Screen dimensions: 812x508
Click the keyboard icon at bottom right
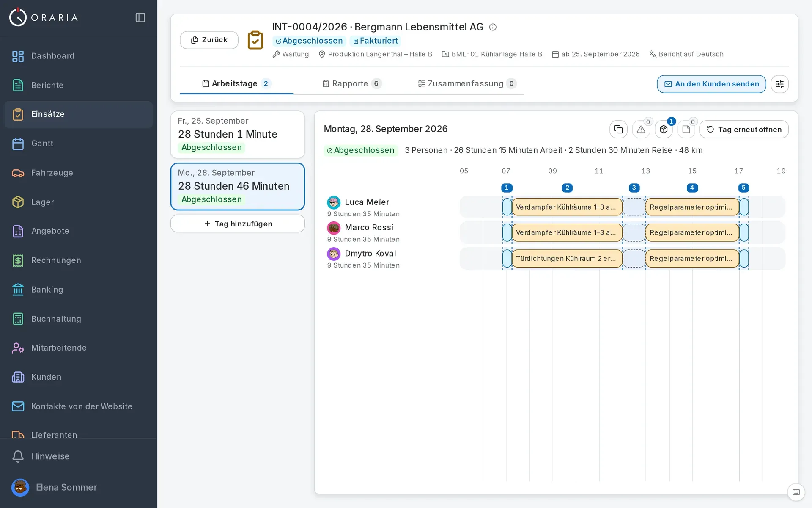point(796,492)
